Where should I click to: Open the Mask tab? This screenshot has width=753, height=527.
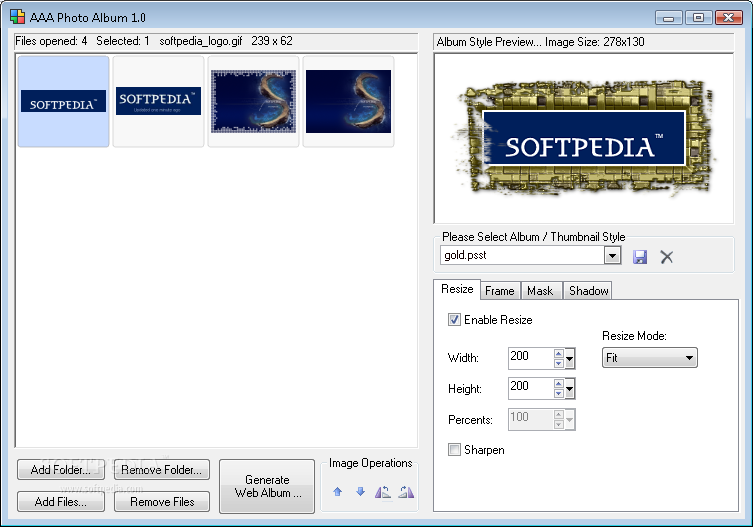click(x=541, y=291)
